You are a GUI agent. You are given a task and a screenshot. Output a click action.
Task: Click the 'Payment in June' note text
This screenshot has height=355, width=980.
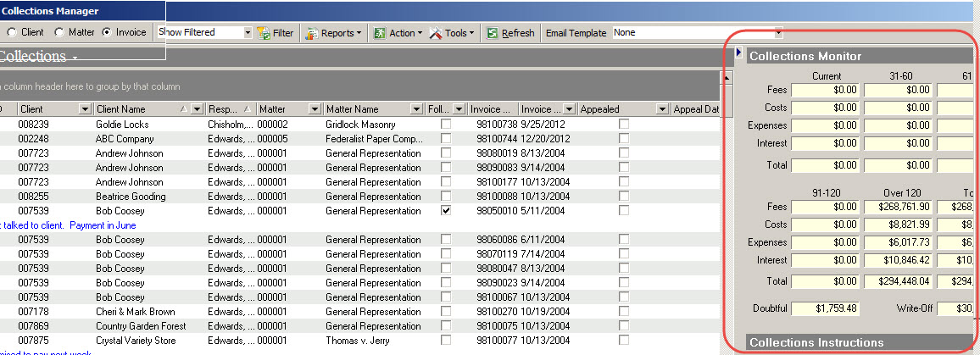click(x=103, y=225)
